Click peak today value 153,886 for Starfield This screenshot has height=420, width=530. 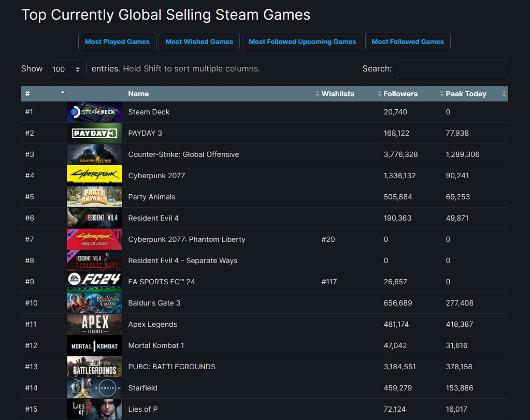(460, 388)
